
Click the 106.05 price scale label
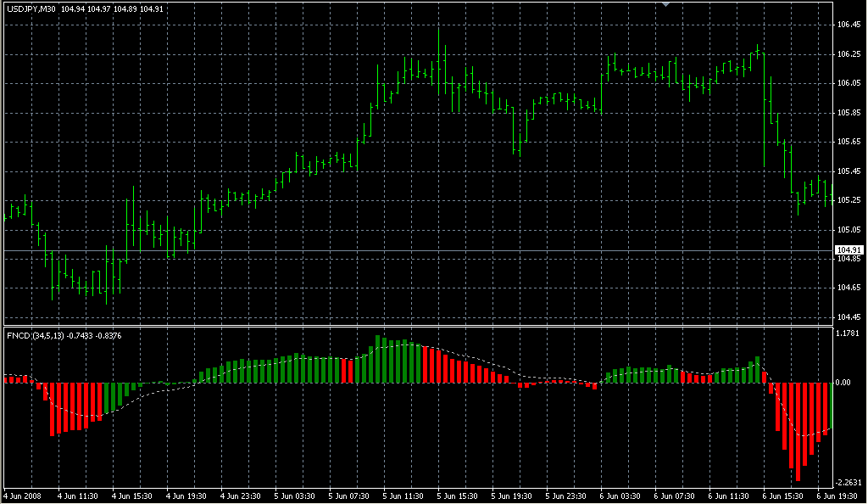point(849,83)
